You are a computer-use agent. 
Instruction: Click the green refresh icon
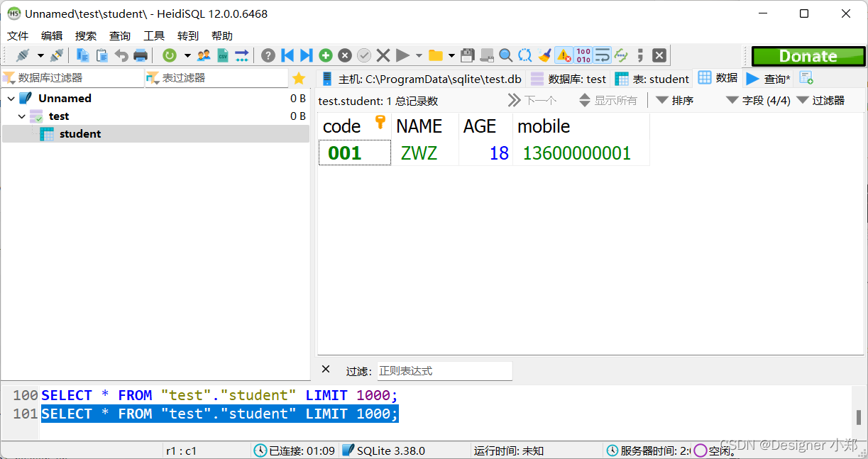point(170,55)
